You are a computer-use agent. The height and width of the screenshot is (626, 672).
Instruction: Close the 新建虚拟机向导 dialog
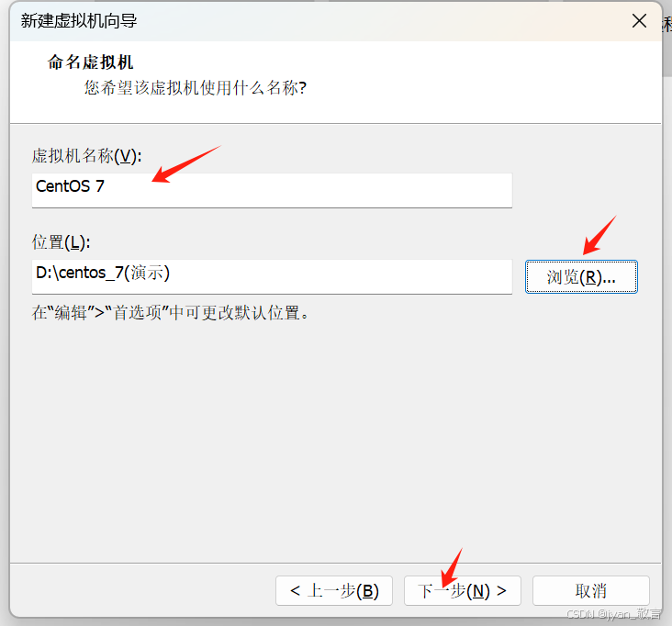pos(639,20)
